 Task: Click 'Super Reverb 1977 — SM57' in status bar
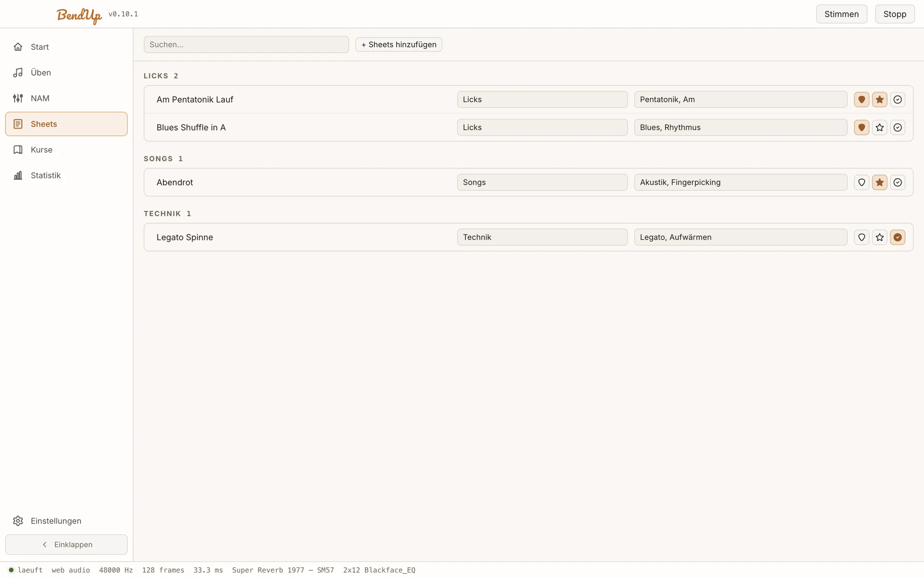pyautogui.click(x=283, y=570)
